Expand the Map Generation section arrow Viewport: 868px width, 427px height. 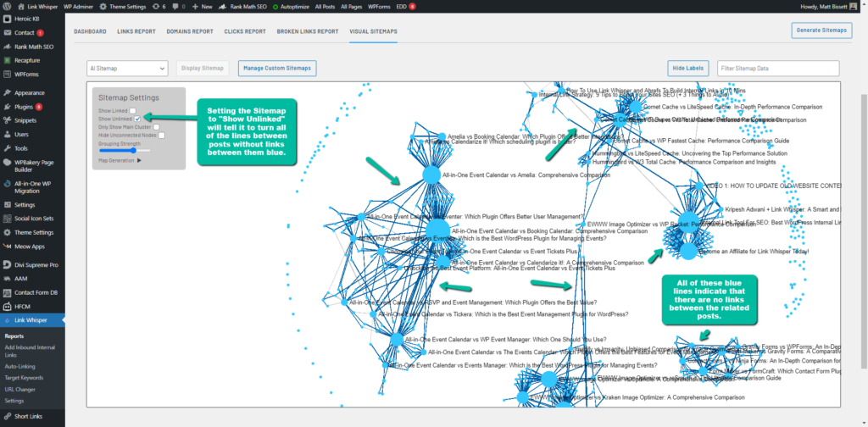tap(139, 159)
